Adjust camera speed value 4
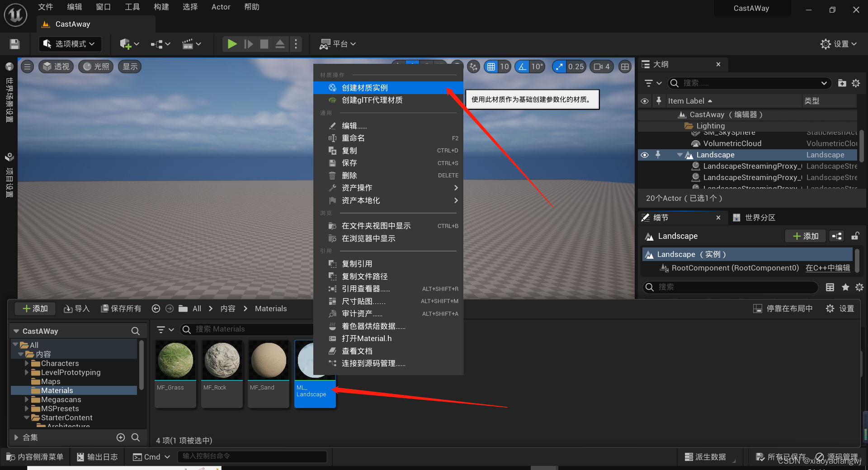 point(602,66)
